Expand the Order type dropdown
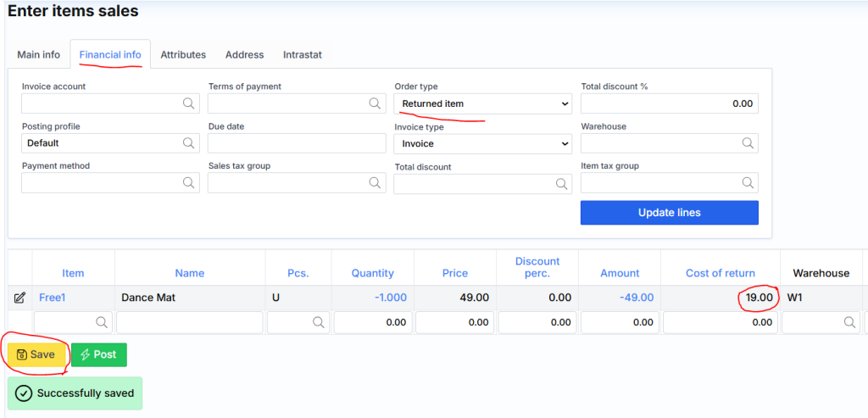This screenshot has width=868, height=418. click(x=482, y=103)
